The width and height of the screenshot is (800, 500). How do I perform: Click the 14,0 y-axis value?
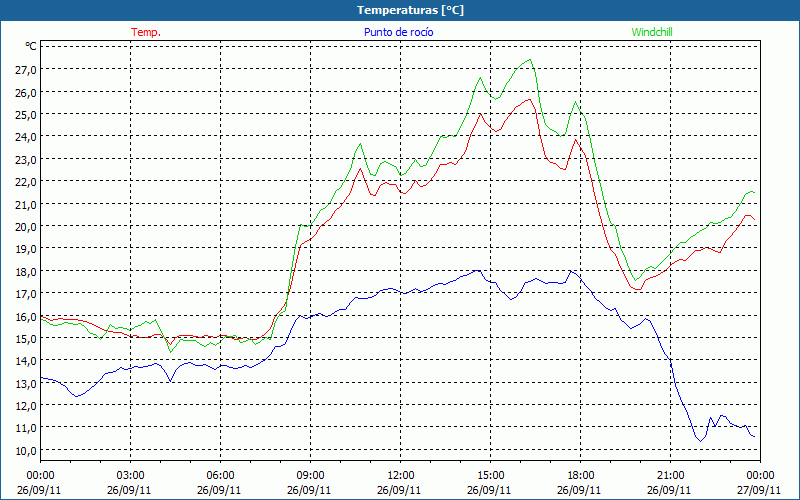coord(26,361)
